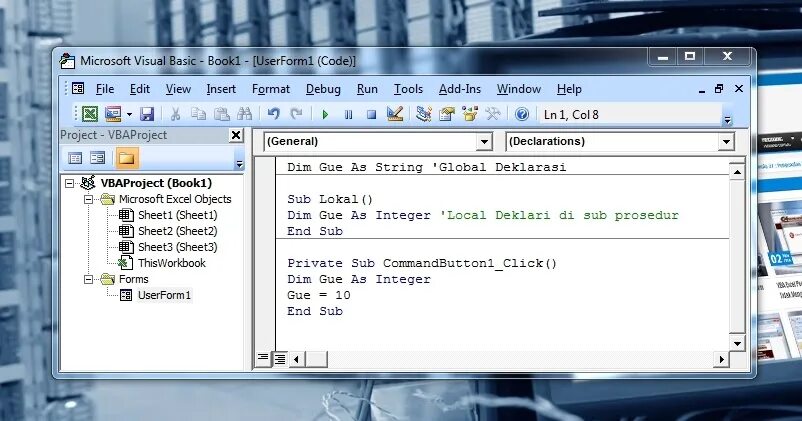Click the Insert UserForm toolbar icon
This screenshot has width=802, height=421.
click(x=112, y=114)
